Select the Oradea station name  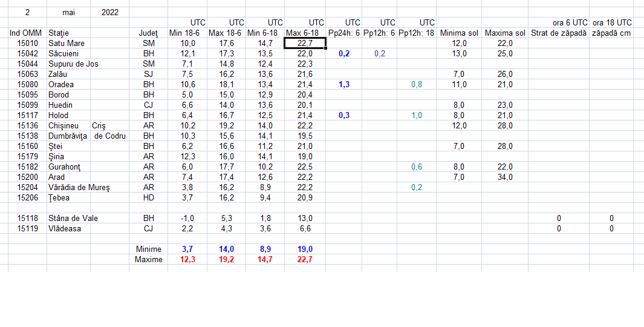[68, 84]
